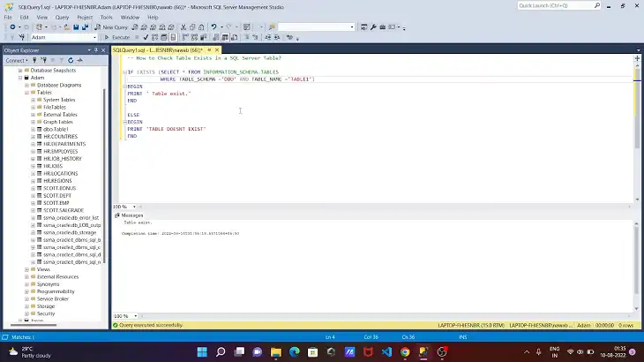Open the Tools menu
The height and width of the screenshot is (362, 644).
click(x=106, y=18)
